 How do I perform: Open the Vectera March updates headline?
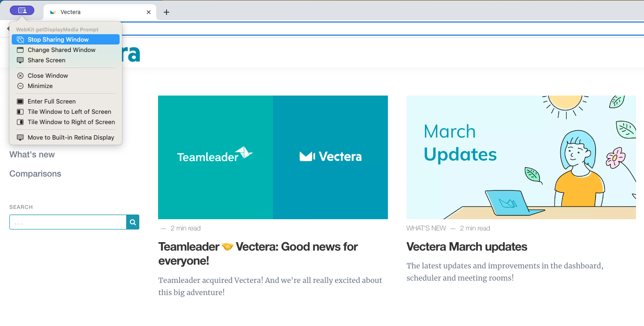pos(467,247)
